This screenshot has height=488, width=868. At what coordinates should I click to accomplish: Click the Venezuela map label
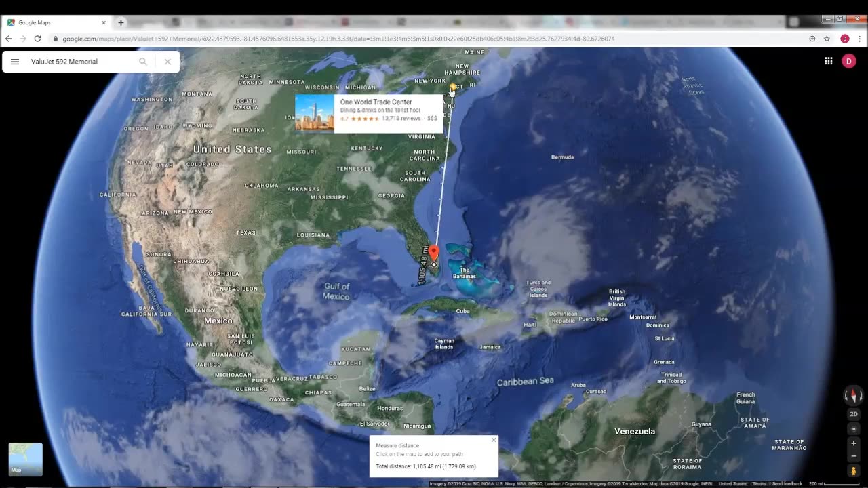coord(635,432)
